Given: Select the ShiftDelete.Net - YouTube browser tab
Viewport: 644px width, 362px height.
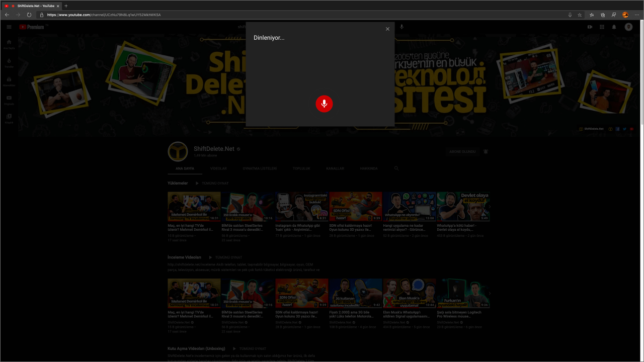Looking at the screenshot, I should point(32,6).
